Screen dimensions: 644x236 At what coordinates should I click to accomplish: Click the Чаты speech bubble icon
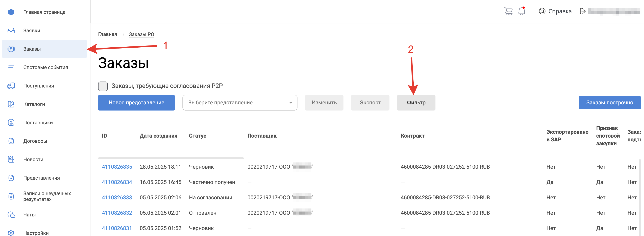11,215
